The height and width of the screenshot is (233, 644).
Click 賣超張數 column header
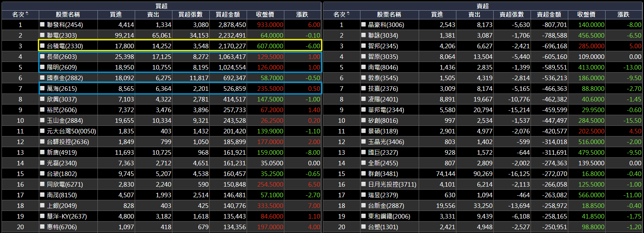tap(512, 14)
